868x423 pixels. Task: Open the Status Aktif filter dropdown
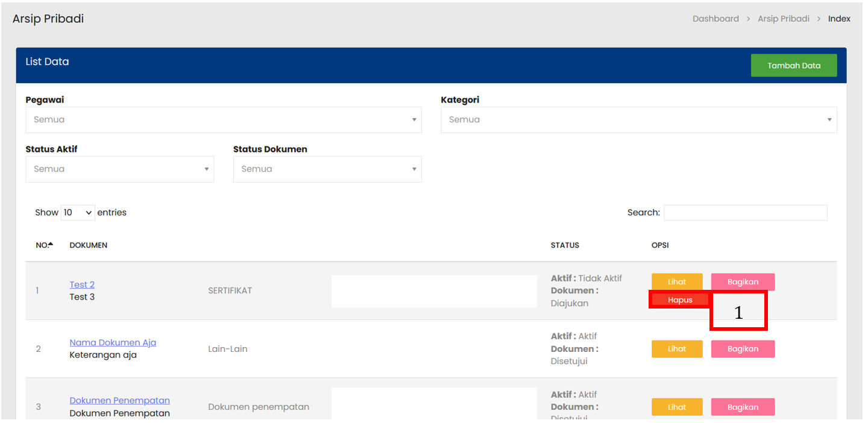coord(119,169)
